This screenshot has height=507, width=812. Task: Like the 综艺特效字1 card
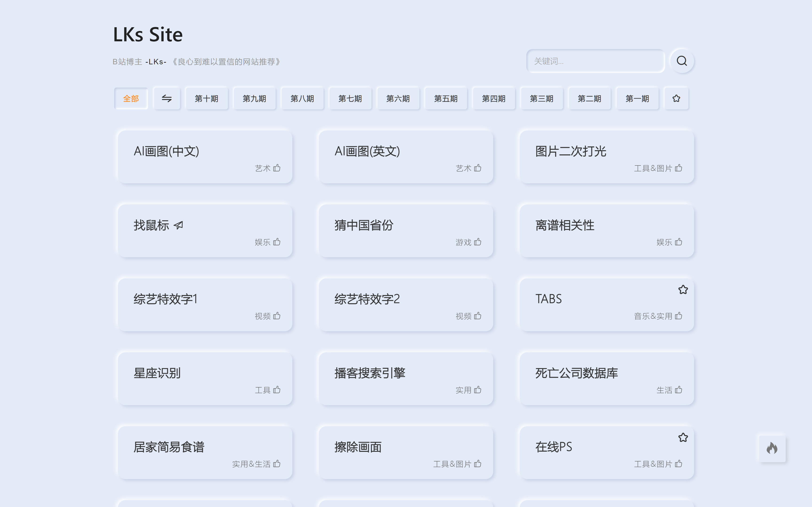click(x=277, y=316)
